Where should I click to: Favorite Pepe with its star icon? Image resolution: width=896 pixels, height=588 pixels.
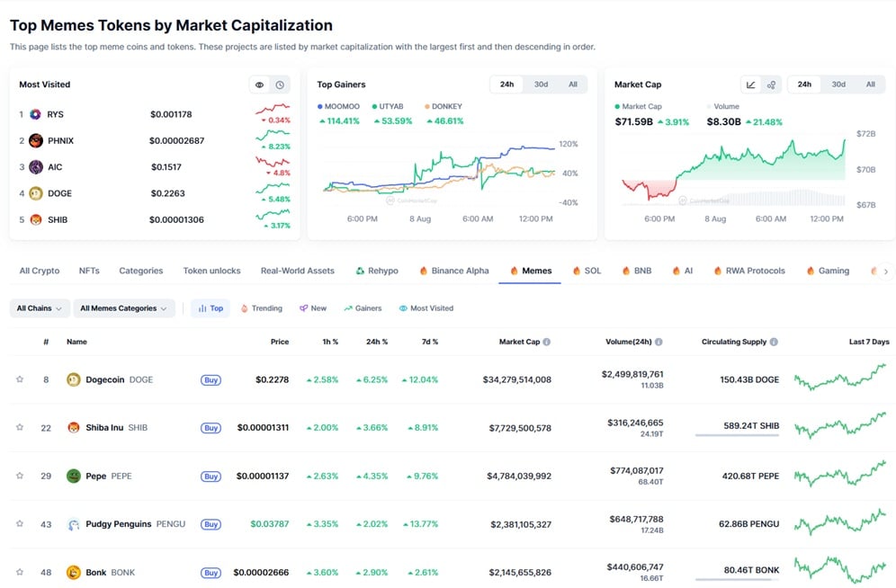(20, 476)
